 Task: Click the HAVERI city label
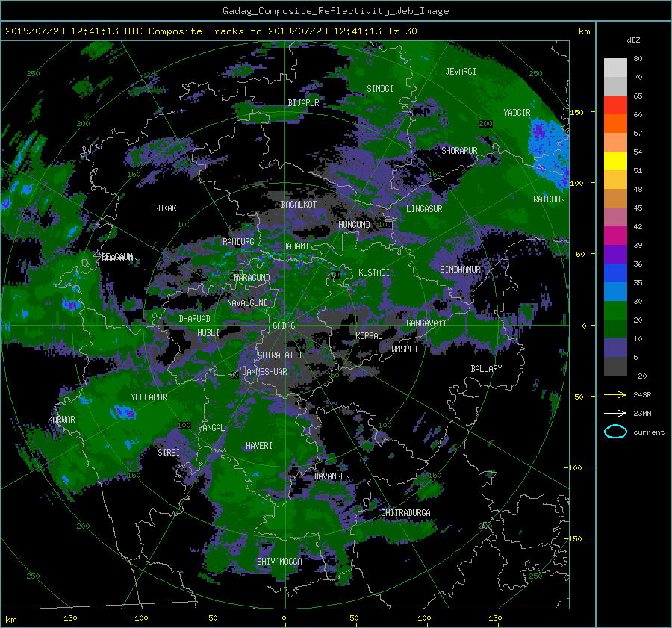click(259, 447)
